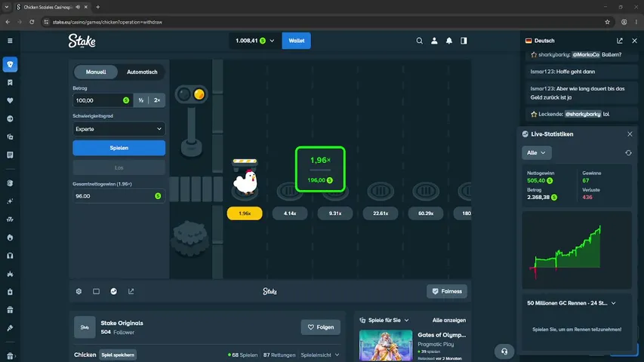
Task: Open the notifications bell
Action: pyautogui.click(x=449, y=41)
